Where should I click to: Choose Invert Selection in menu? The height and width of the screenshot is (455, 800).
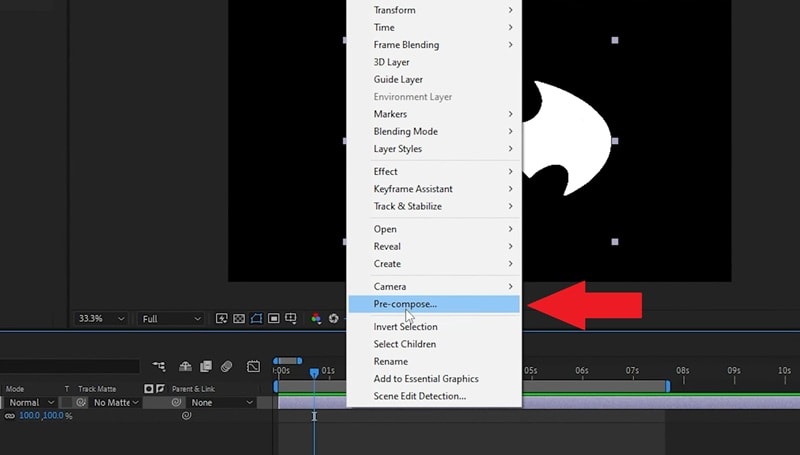pos(434,327)
